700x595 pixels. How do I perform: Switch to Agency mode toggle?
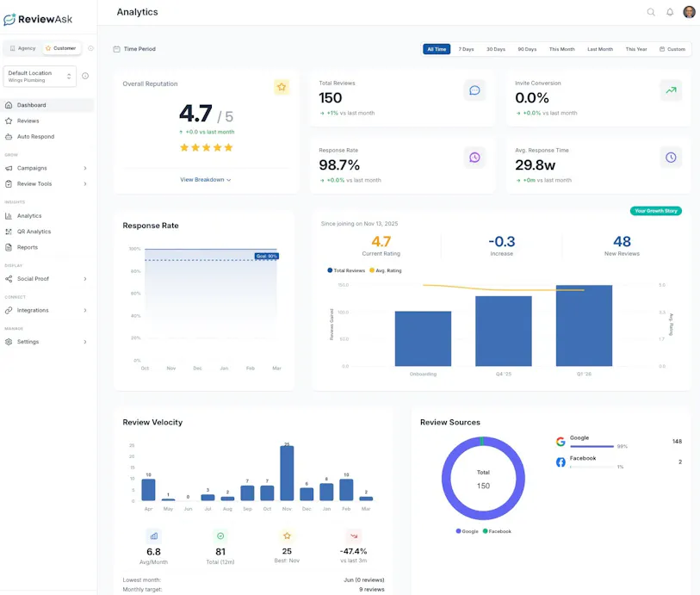click(x=23, y=48)
